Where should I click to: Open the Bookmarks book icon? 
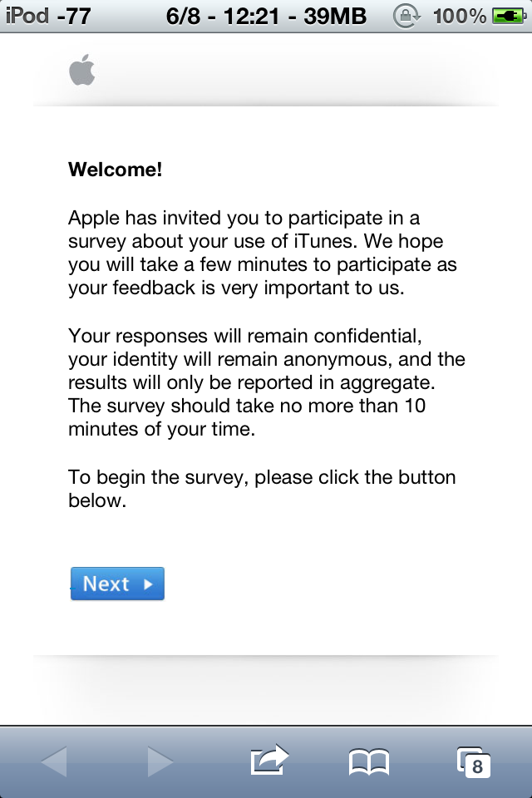369,762
